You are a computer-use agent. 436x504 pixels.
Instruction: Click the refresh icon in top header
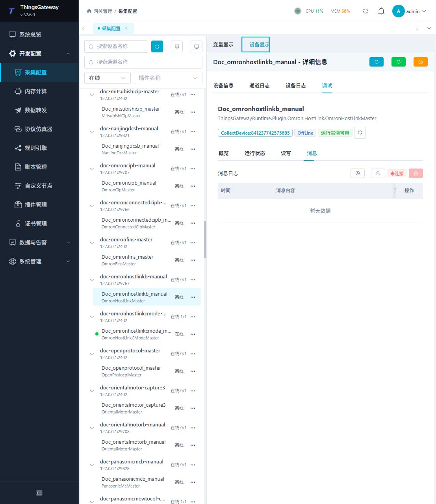(x=365, y=11)
